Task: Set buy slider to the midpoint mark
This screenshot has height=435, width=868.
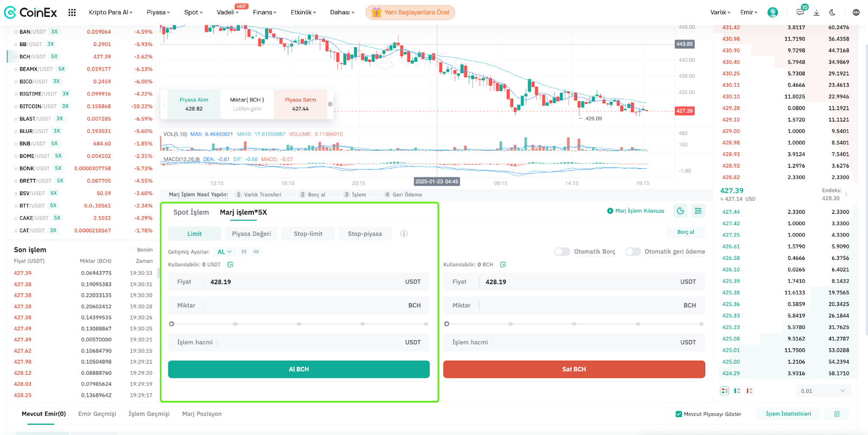Action: pos(299,324)
